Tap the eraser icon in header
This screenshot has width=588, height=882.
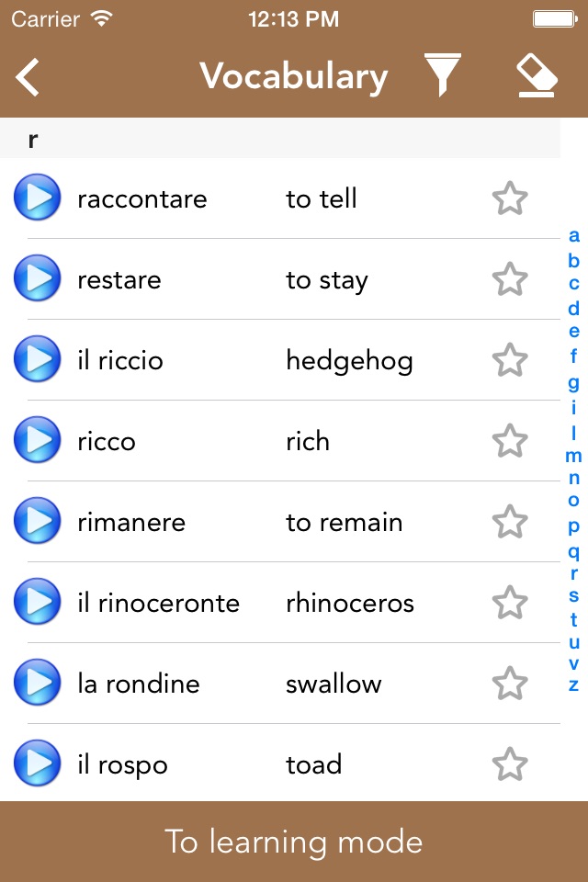coord(537,75)
